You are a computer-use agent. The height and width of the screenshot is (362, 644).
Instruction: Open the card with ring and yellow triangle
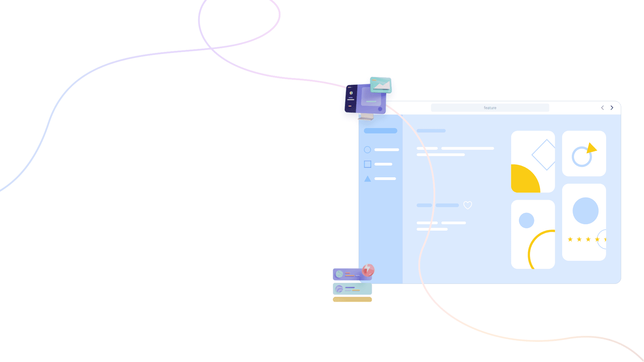(584, 154)
